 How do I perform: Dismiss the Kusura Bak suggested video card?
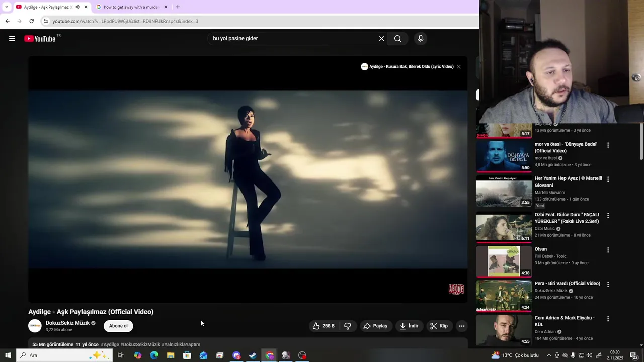coord(458,67)
